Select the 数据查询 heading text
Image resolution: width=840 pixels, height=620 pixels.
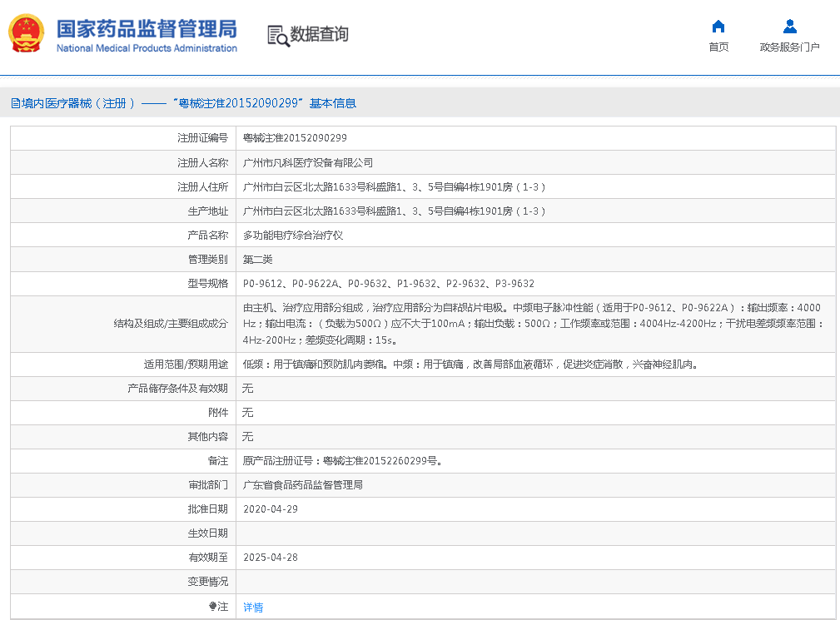[x=319, y=35]
